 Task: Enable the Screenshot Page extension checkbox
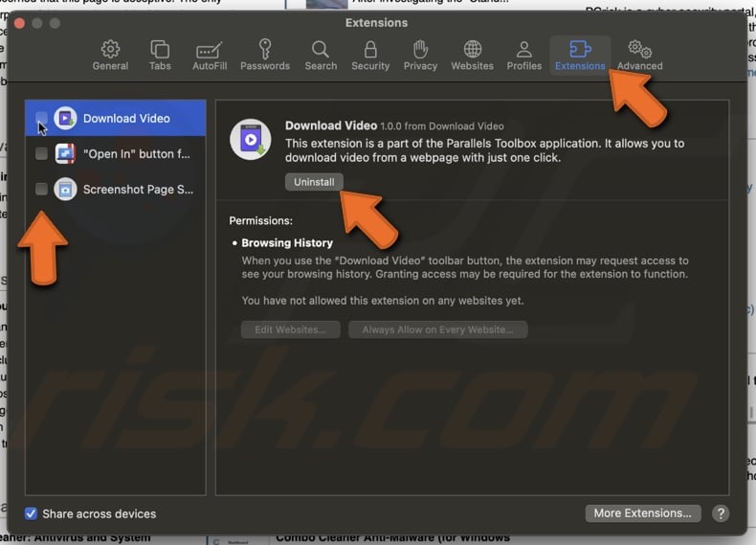coord(41,189)
